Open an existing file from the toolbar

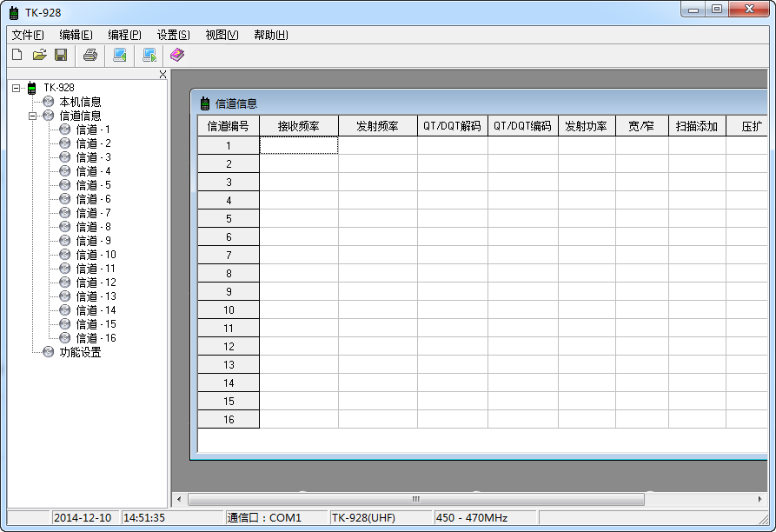pyautogui.click(x=39, y=55)
